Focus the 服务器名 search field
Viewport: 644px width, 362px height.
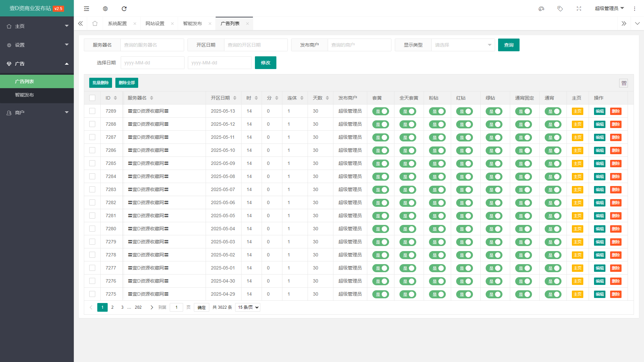pos(152,45)
